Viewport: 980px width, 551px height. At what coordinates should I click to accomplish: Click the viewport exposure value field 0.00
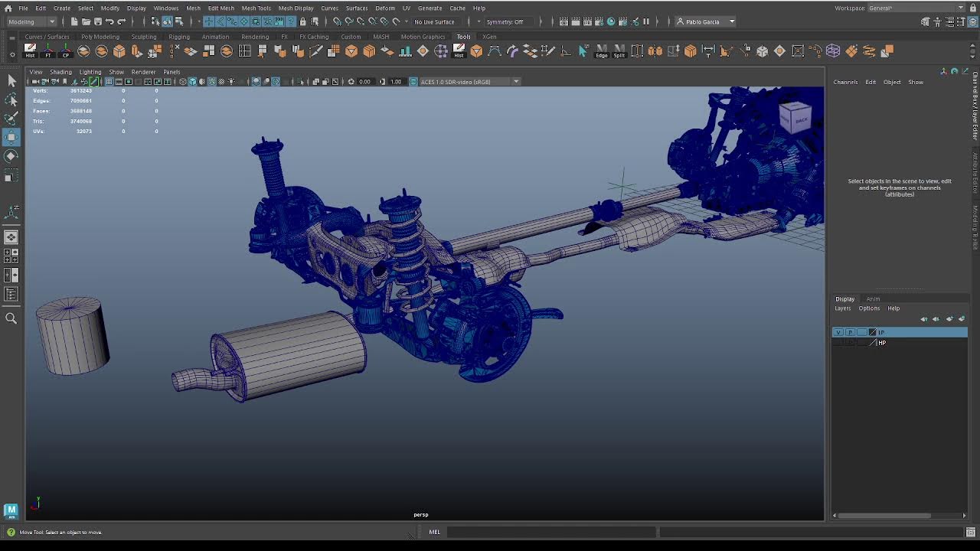(x=364, y=82)
